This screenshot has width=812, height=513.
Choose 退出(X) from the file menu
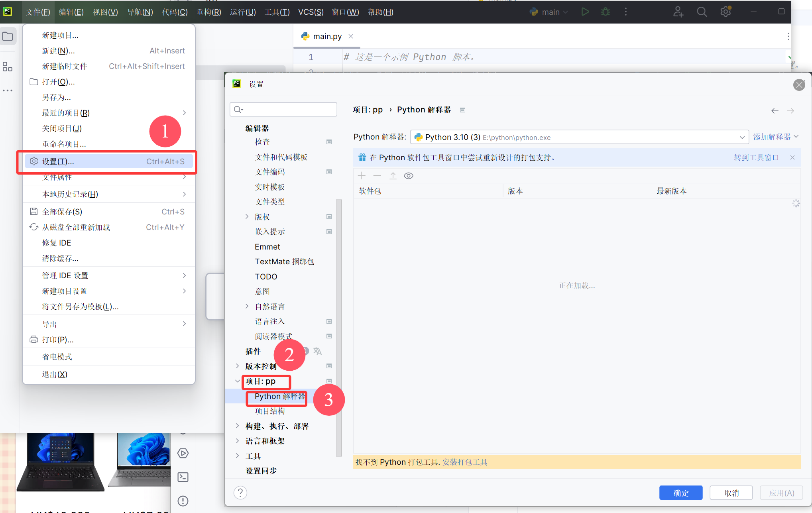(108, 374)
